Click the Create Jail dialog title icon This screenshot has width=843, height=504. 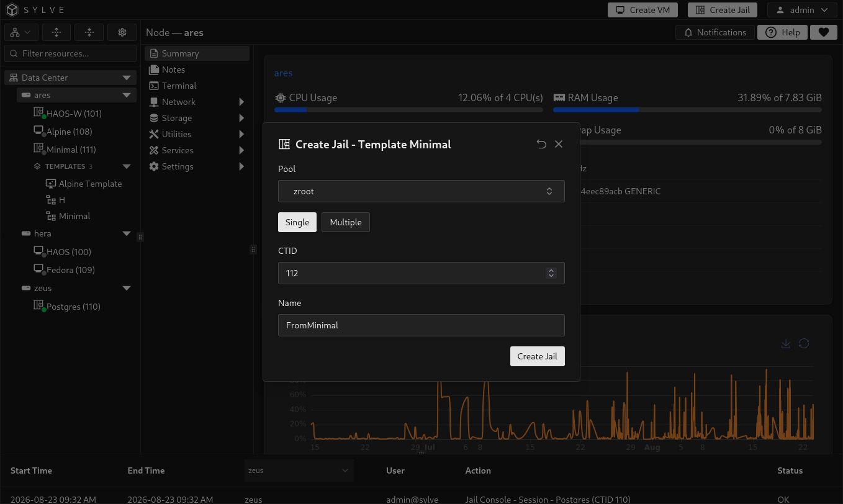click(284, 144)
